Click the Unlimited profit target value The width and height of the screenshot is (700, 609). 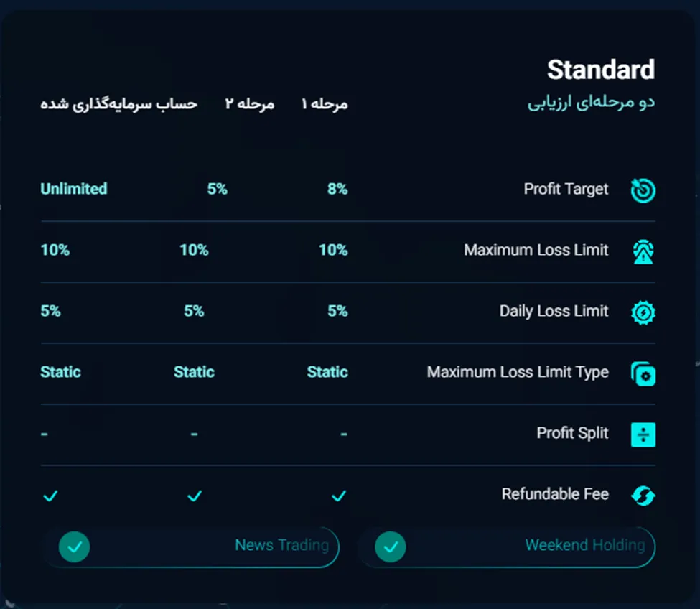(x=74, y=189)
